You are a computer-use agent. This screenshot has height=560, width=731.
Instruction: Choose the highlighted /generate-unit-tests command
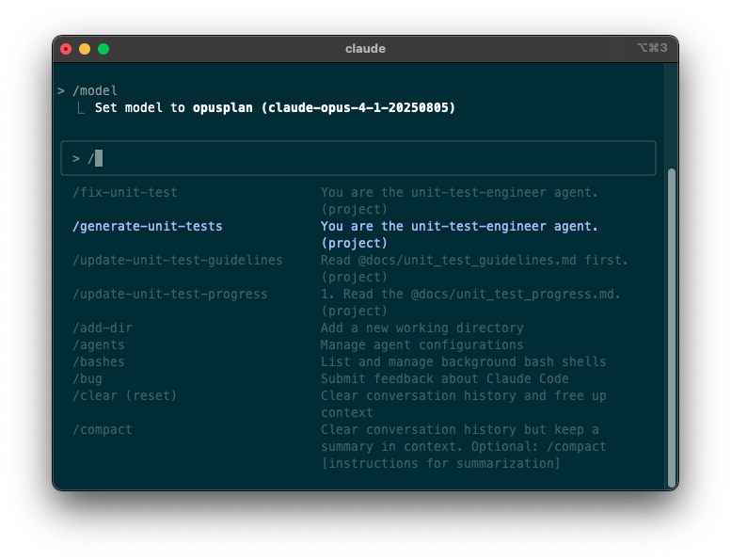pyautogui.click(x=148, y=227)
